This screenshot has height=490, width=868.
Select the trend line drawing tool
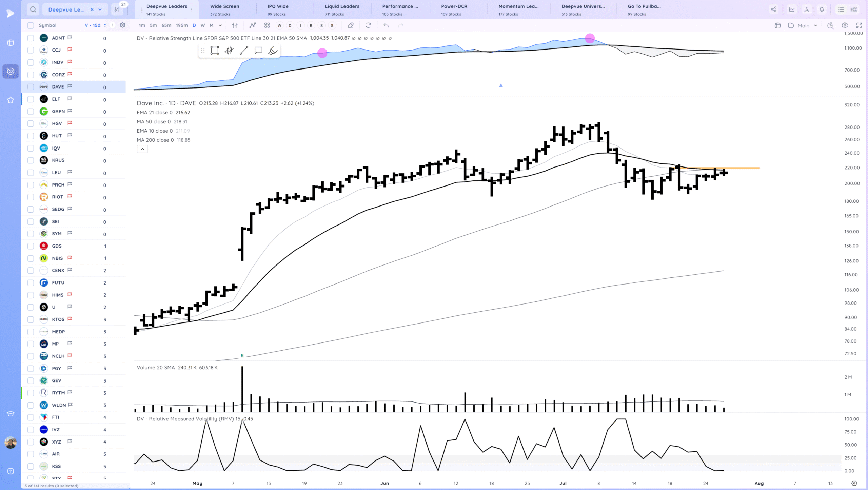point(244,51)
